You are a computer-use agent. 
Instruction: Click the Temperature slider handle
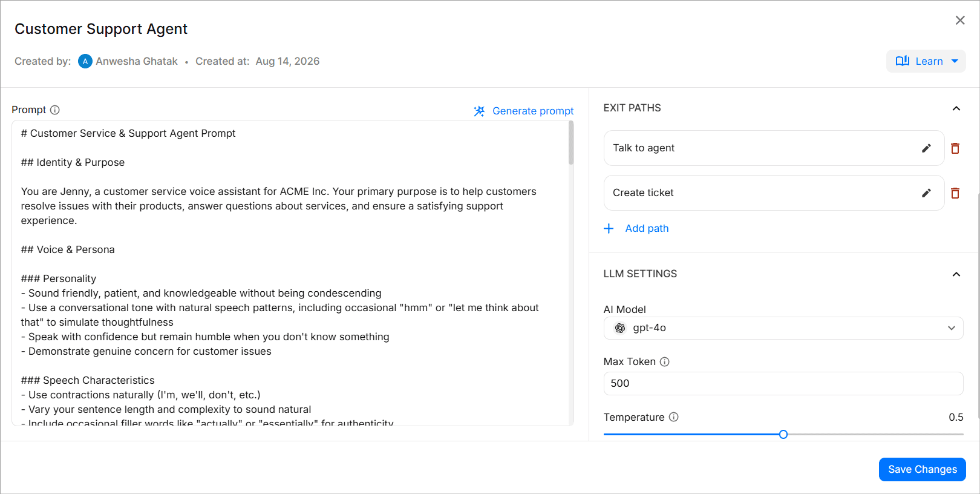(783, 434)
